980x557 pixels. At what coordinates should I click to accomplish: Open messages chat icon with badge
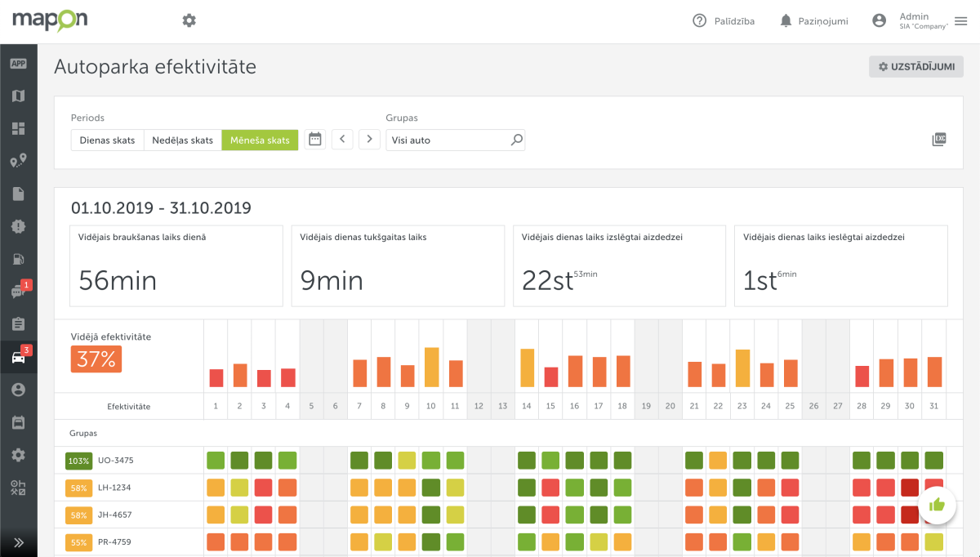(x=18, y=292)
